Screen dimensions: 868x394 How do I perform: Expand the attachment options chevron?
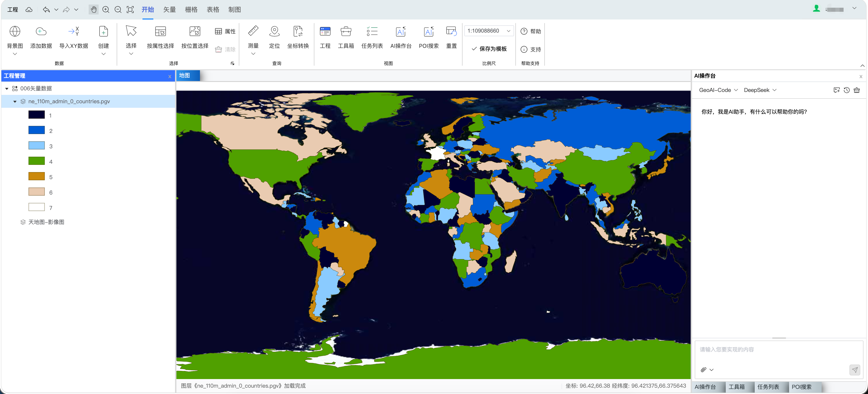point(711,370)
